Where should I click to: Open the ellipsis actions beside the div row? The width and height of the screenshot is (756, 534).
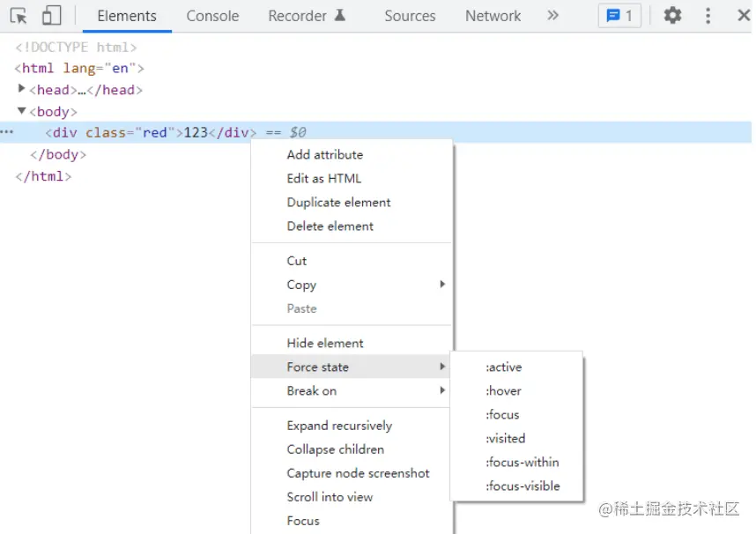point(7,131)
